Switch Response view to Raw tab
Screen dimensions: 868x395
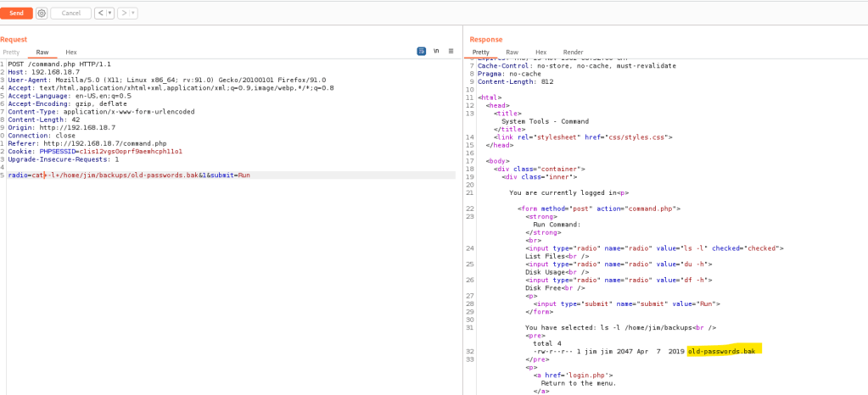pyautogui.click(x=512, y=53)
